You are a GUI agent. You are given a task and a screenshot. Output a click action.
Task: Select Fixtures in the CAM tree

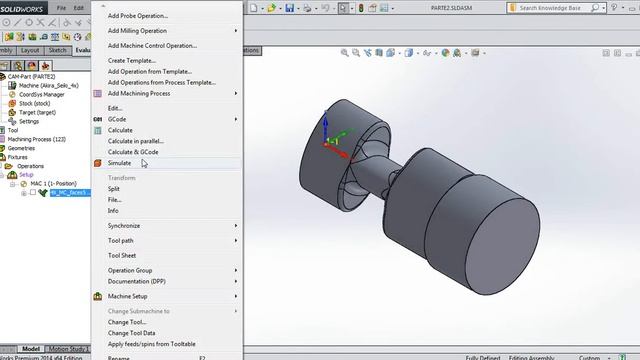[x=18, y=157]
